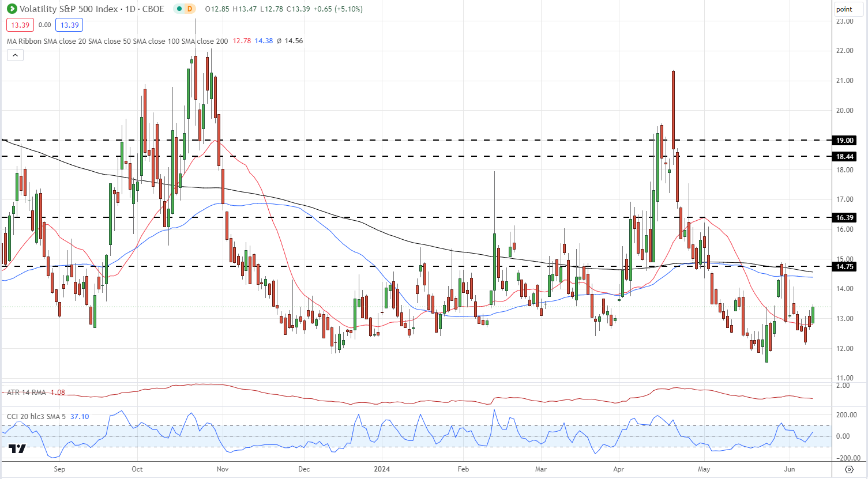Click the ATR value 1.08

pyautogui.click(x=58, y=393)
